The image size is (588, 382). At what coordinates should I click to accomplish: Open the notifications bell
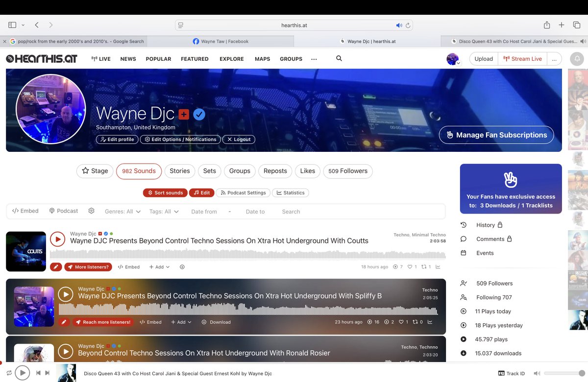576,59
